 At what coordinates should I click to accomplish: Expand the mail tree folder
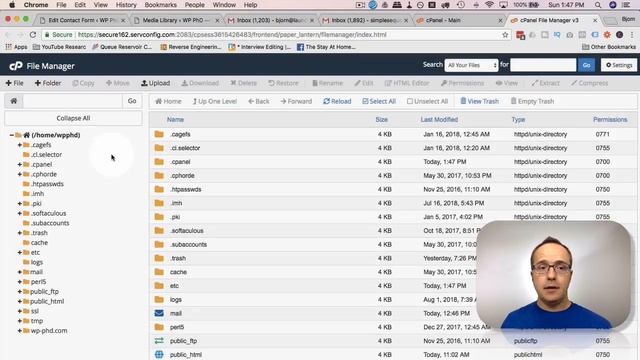coord(19,272)
